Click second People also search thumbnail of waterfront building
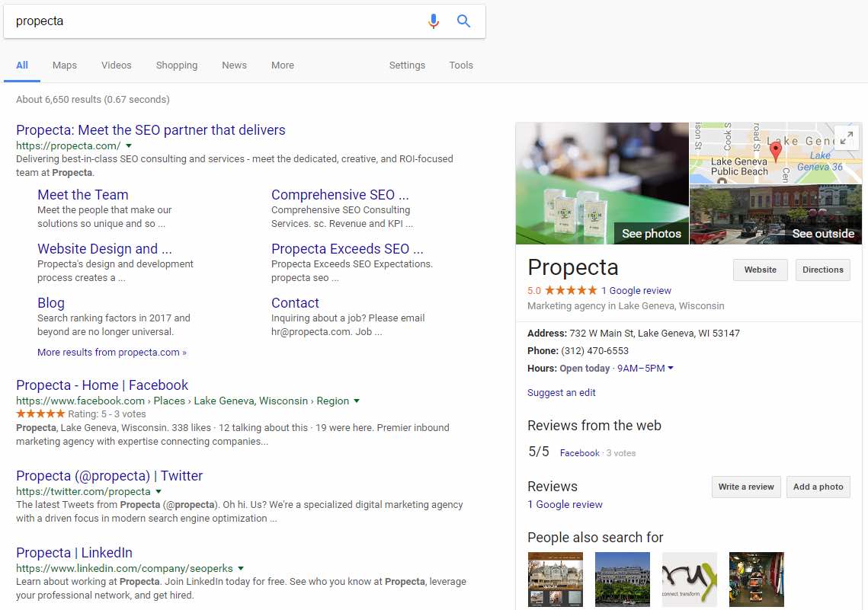The width and height of the screenshot is (868, 610). [x=622, y=579]
